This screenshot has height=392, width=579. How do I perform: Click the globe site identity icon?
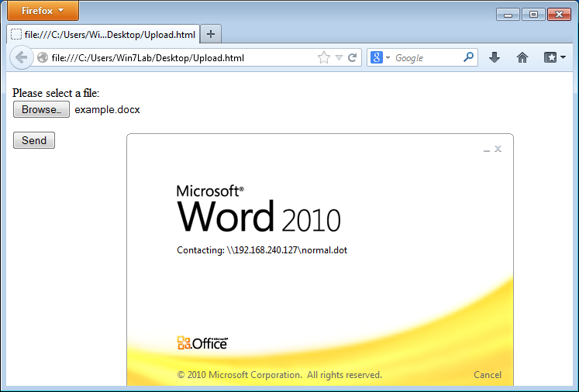pyautogui.click(x=43, y=57)
